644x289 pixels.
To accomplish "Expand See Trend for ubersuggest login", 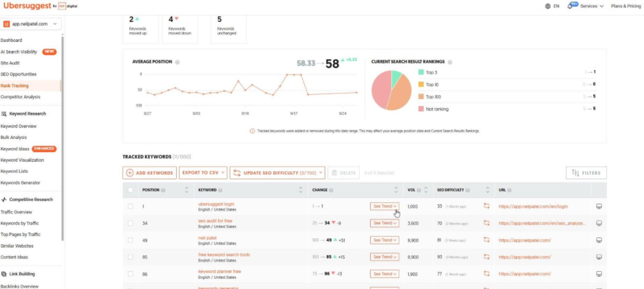I will coord(385,206).
